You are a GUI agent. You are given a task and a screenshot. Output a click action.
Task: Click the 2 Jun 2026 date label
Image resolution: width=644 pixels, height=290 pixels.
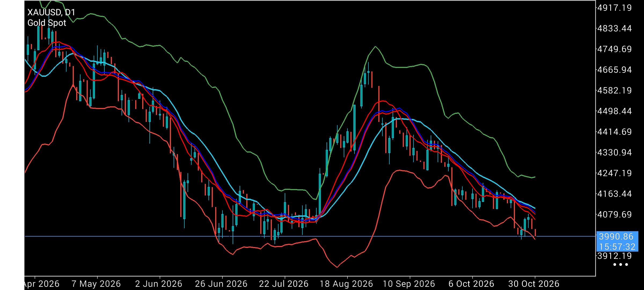tap(159, 284)
